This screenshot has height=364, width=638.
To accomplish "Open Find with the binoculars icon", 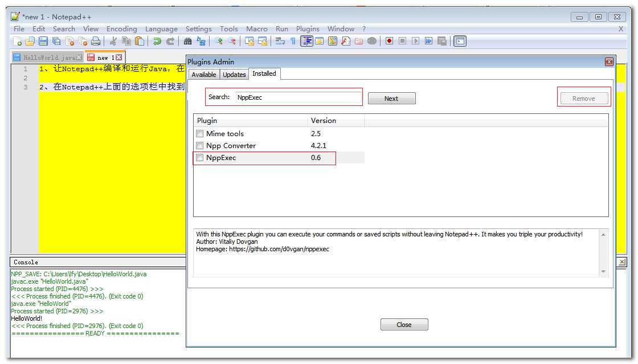I will [187, 41].
